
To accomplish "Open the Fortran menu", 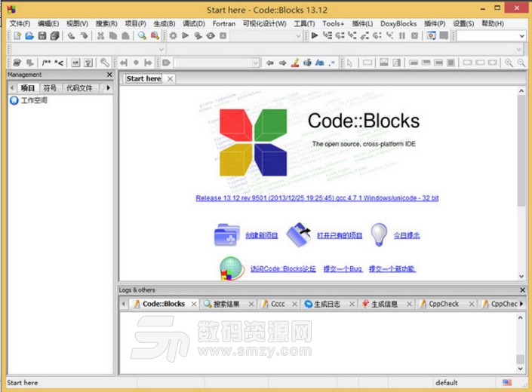I will pos(224,23).
